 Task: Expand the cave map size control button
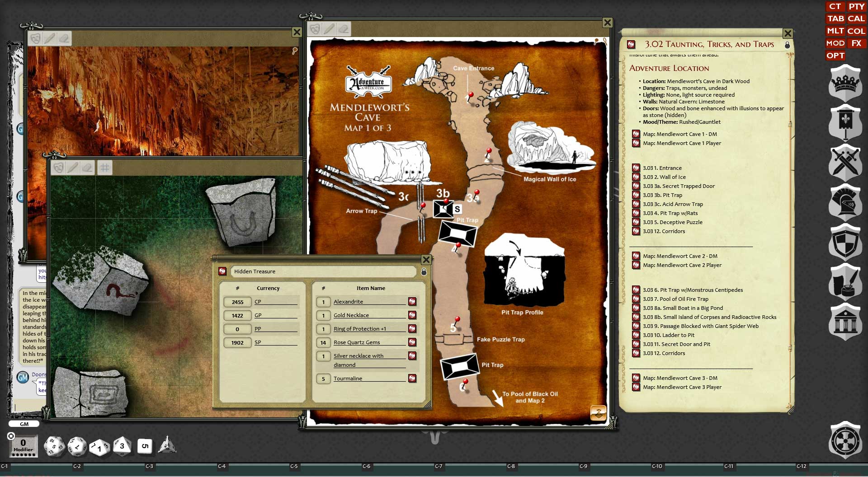[598, 413]
